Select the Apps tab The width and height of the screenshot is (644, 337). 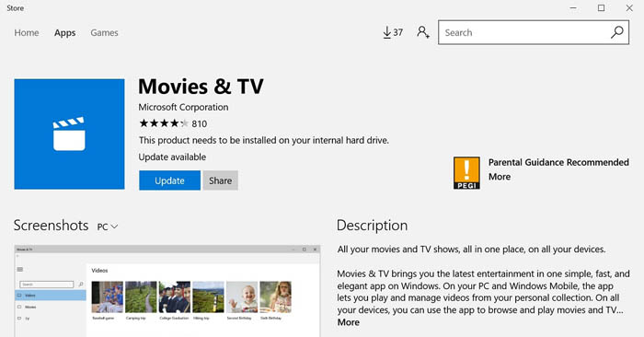65,32
